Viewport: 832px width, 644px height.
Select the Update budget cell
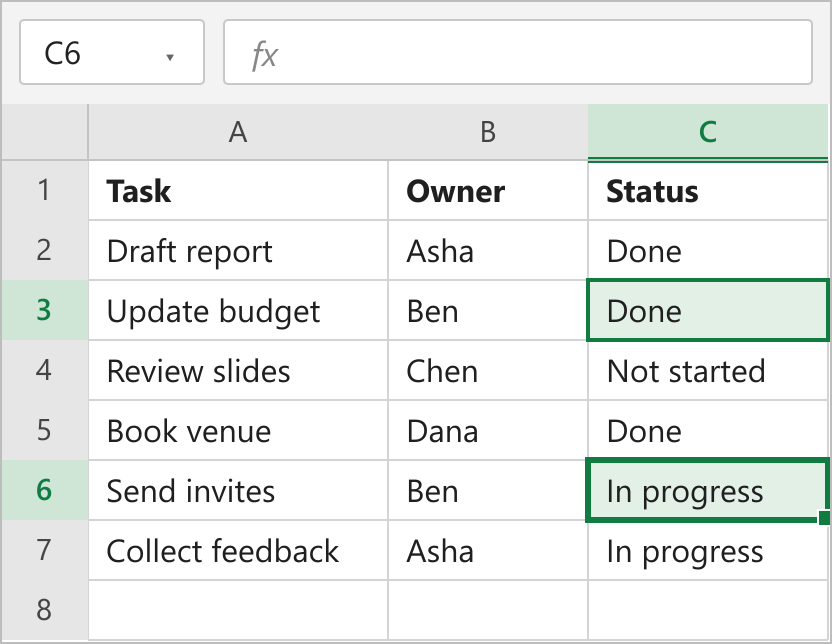tap(238, 310)
